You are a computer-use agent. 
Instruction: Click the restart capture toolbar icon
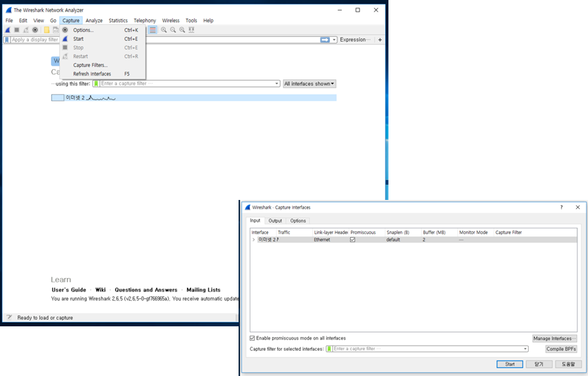click(26, 30)
